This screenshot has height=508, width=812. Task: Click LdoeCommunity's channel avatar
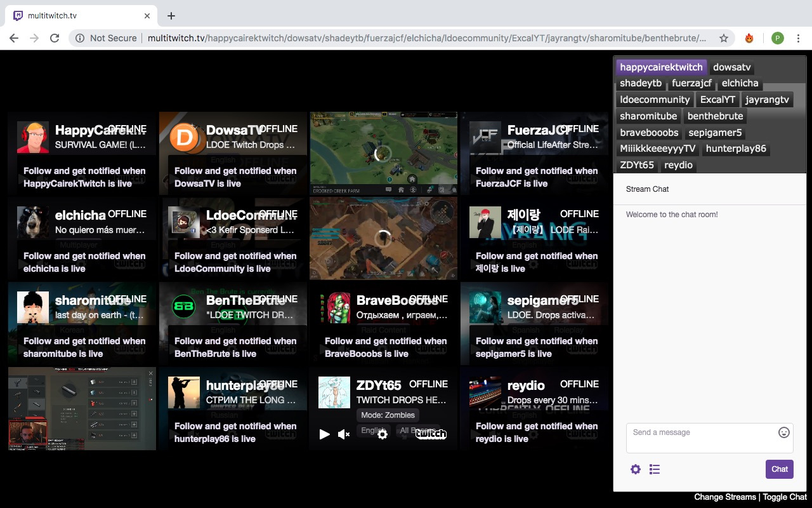tap(184, 222)
